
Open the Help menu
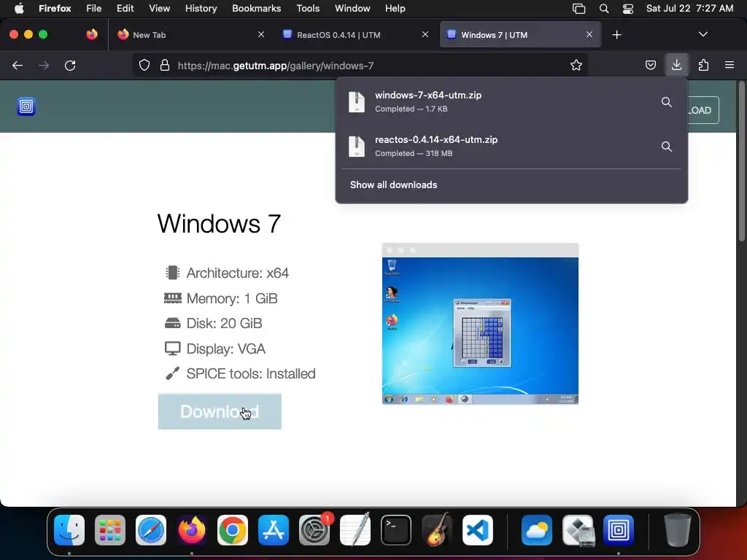pos(395,8)
